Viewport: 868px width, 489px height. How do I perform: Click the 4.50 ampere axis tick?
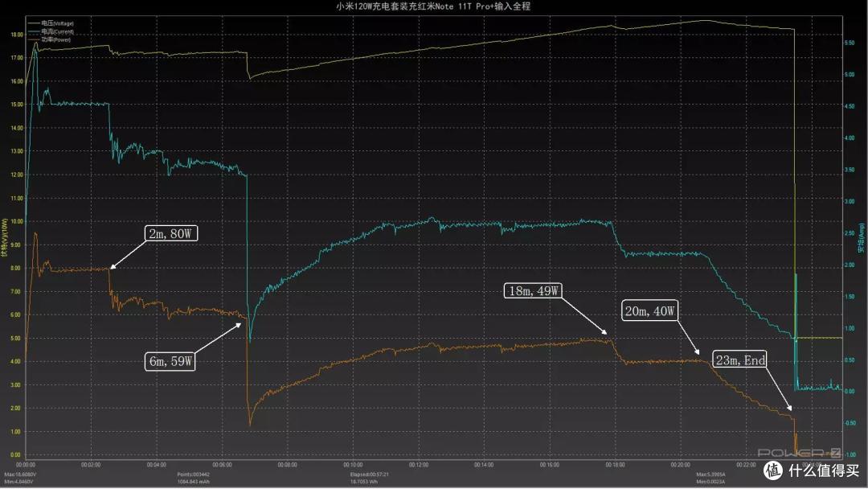(850, 106)
